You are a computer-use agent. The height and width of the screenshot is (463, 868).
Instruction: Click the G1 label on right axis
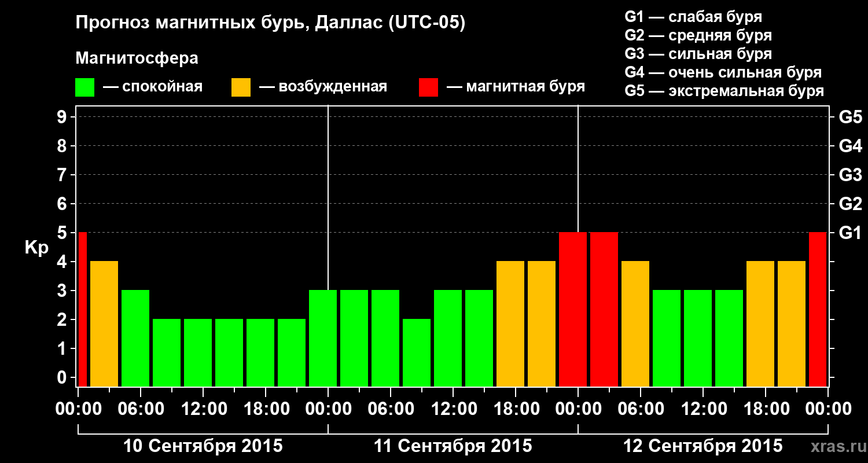[850, 233]
